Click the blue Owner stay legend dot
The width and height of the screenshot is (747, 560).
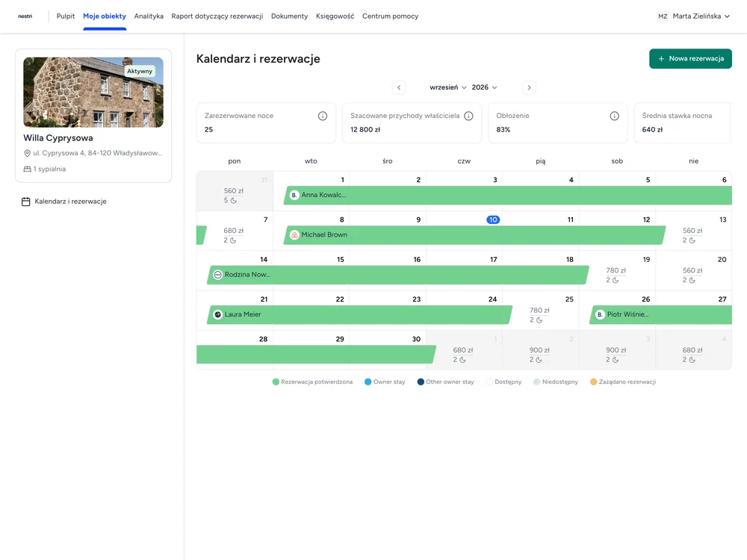(368, 382)
